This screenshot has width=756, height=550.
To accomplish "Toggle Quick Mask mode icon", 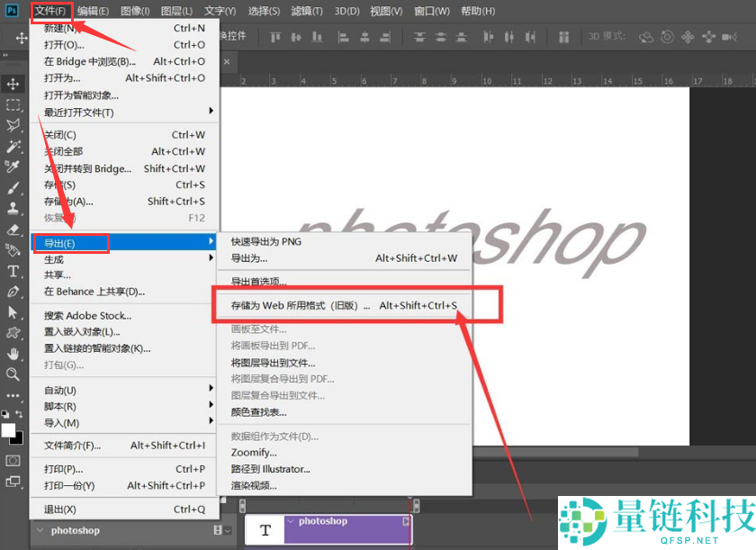I will pyautogui.click(x=13, y=460).
